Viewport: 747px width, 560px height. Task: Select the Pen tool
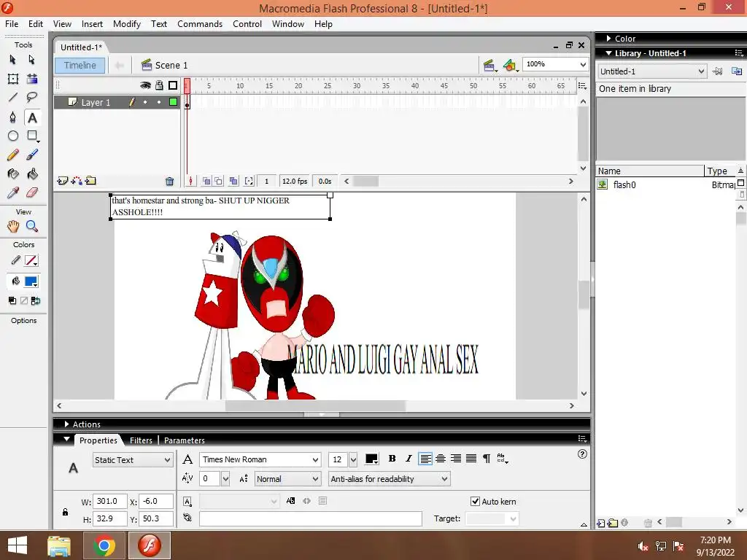pyautogui.click(x=13, y=117)
